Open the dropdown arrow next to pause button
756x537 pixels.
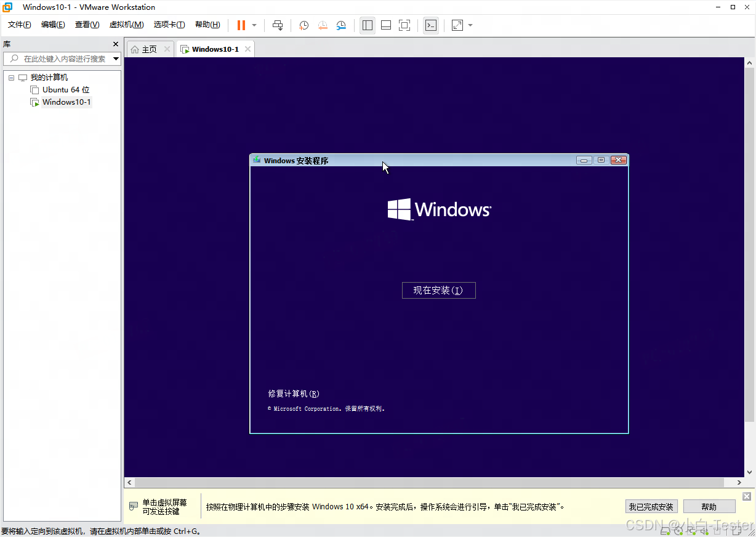pos(254,25)
